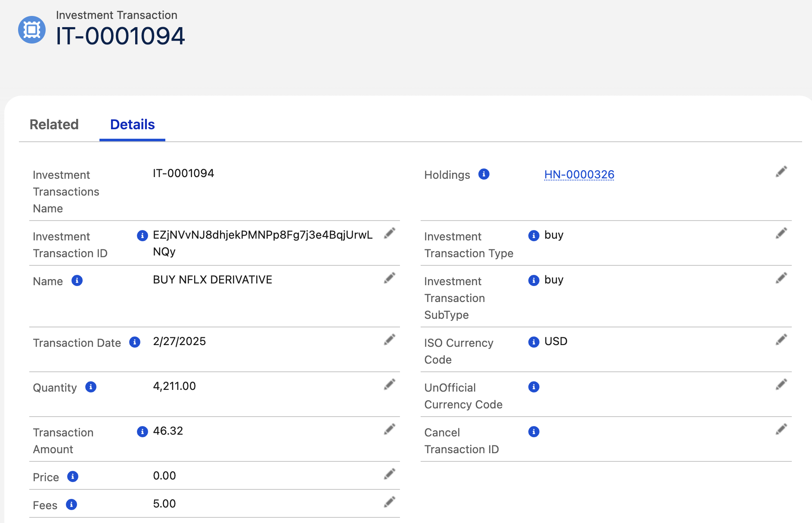Show info tooltip for UnOfficial Currency Code

pos(534,387)
